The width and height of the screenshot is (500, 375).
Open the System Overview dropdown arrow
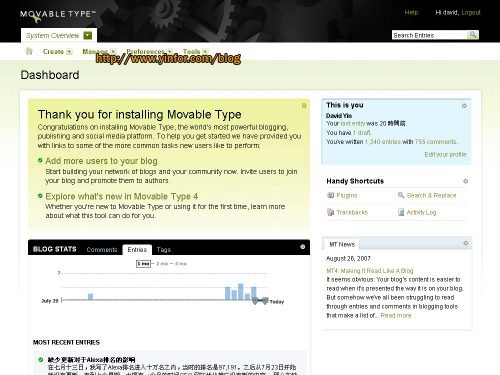88,35
